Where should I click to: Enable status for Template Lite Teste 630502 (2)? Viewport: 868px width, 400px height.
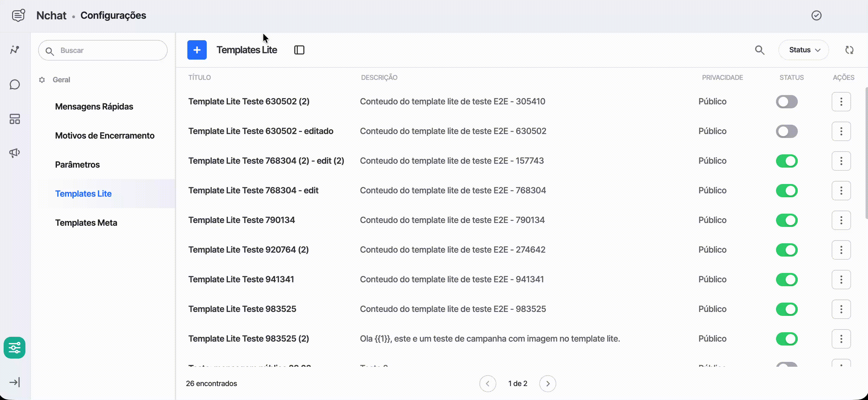pyautogui.click(x=787, y=101)
